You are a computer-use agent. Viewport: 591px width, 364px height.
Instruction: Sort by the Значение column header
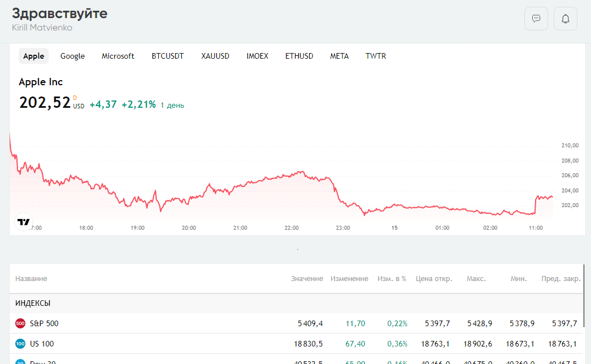click(307, 279)
